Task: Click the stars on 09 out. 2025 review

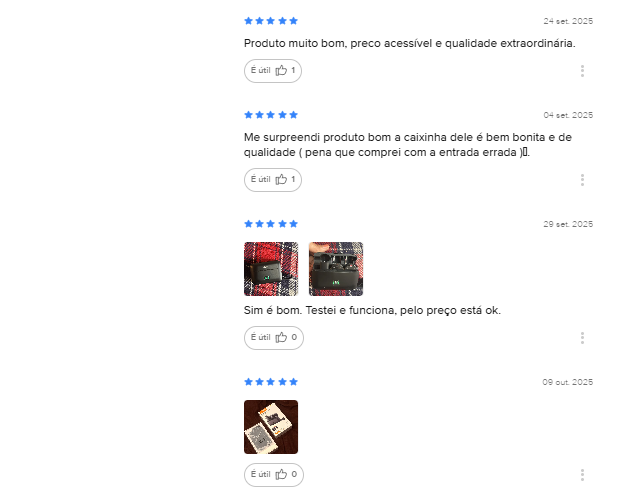Action: click(271, 382)
